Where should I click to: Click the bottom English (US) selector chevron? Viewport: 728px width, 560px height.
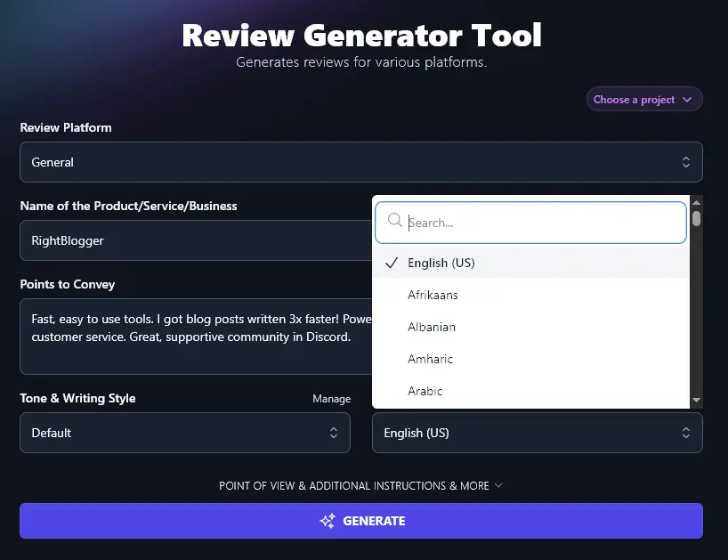point(685,433)
